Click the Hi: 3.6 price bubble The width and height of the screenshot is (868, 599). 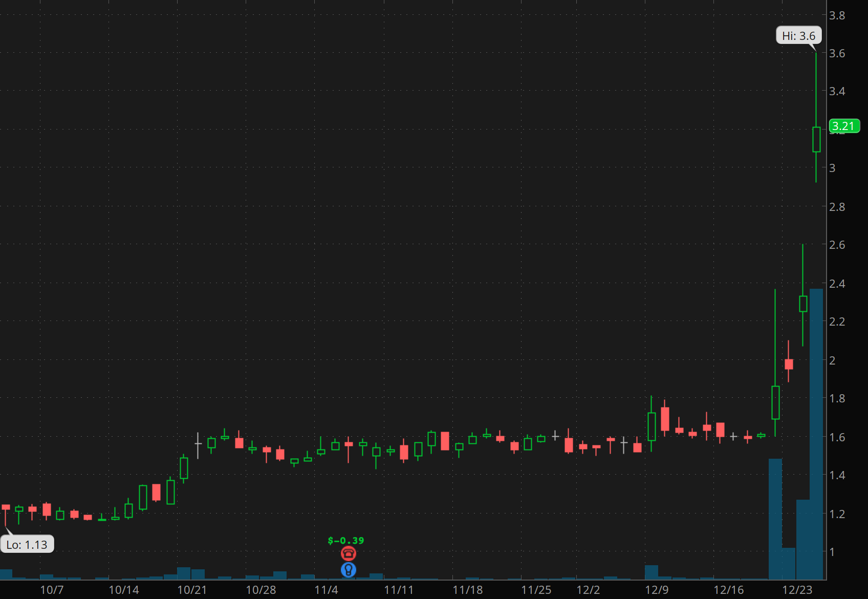799,36
